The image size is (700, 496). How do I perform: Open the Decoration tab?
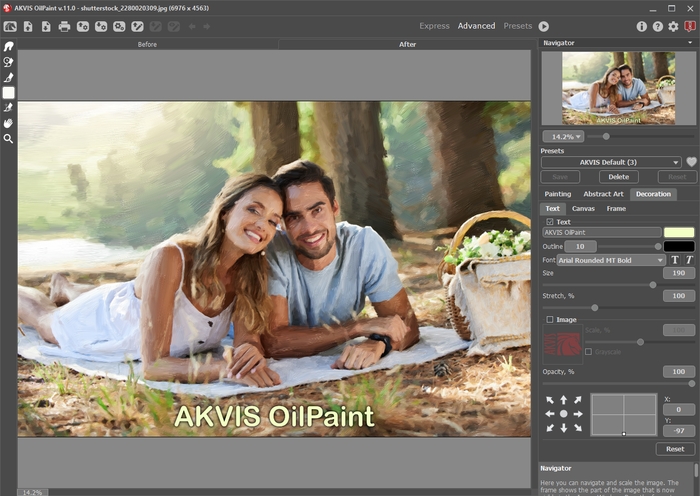(x=653, y=194)
